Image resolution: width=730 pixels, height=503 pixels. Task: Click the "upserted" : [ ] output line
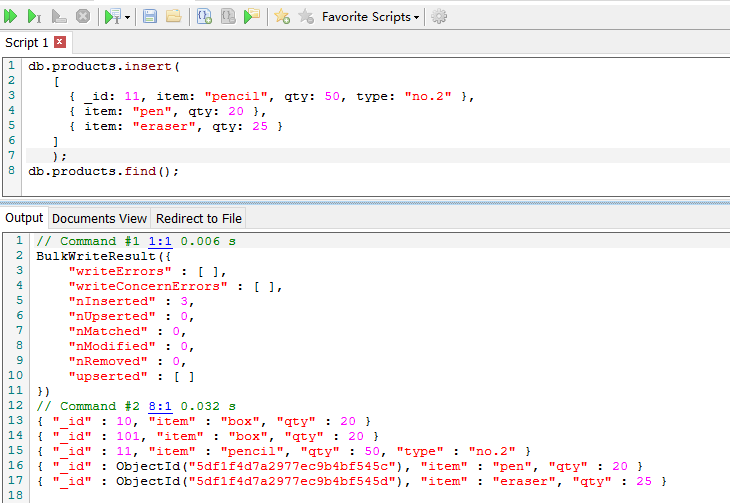[131, 376]
